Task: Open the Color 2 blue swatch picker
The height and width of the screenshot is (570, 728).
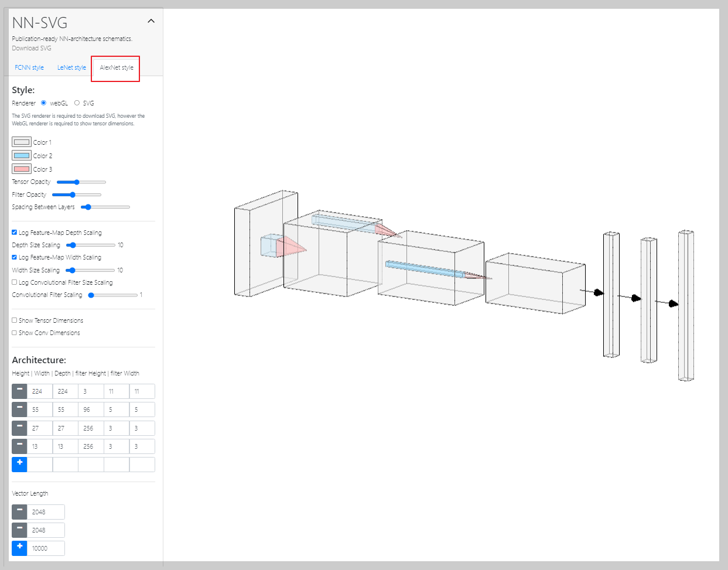Action: coord(22,155)
